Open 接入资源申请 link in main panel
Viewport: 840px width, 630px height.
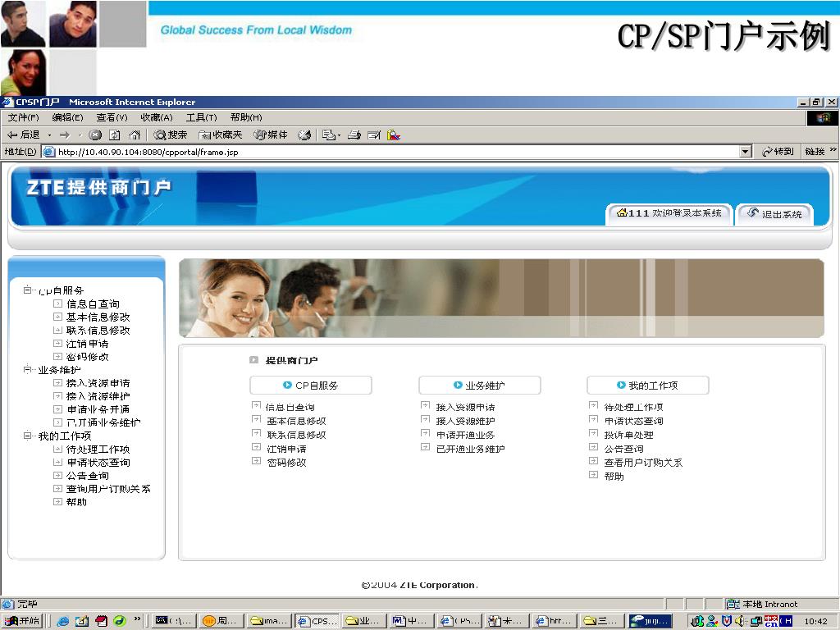[466, 407]
